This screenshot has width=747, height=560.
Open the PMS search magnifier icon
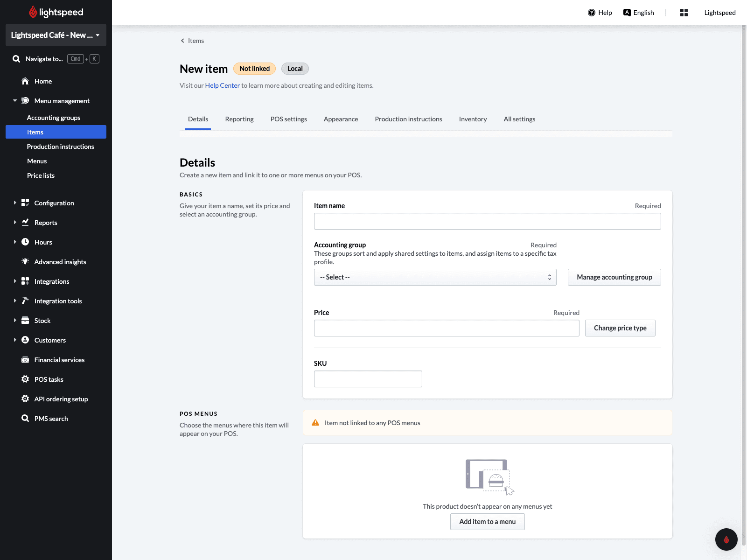[x=25, y=419]
